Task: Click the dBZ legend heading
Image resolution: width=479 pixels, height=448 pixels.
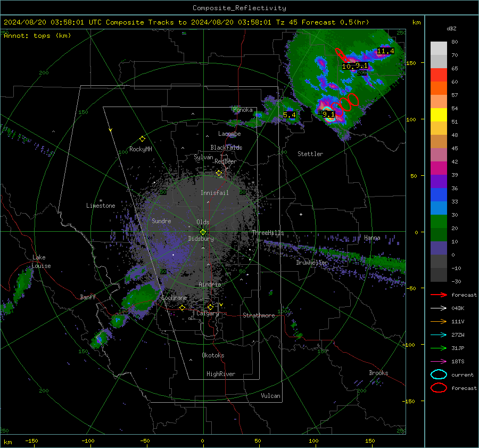Action: tap(451, 29)
